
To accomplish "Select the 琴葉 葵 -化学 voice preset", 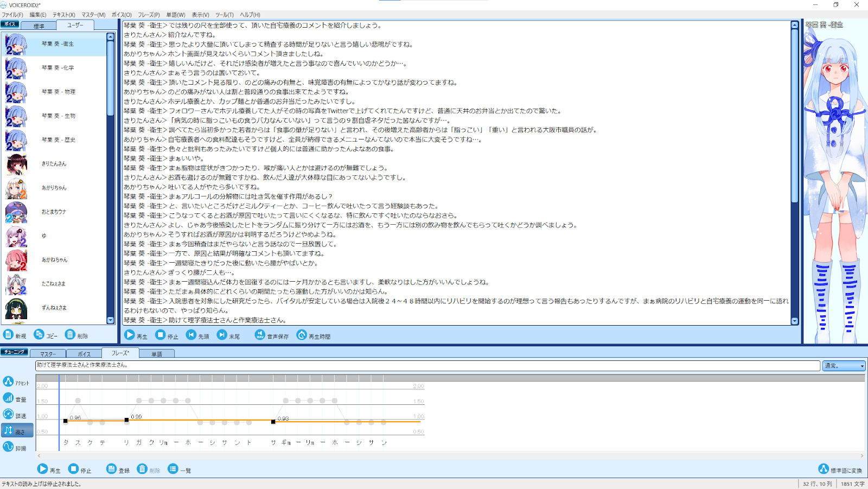I will pyautogui.click(x=54, y=68).
